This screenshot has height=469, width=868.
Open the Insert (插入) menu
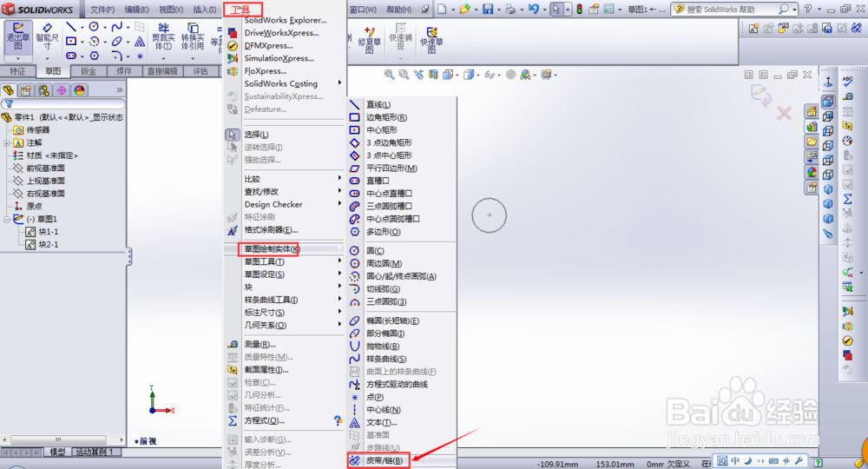[x=204, y=10]
